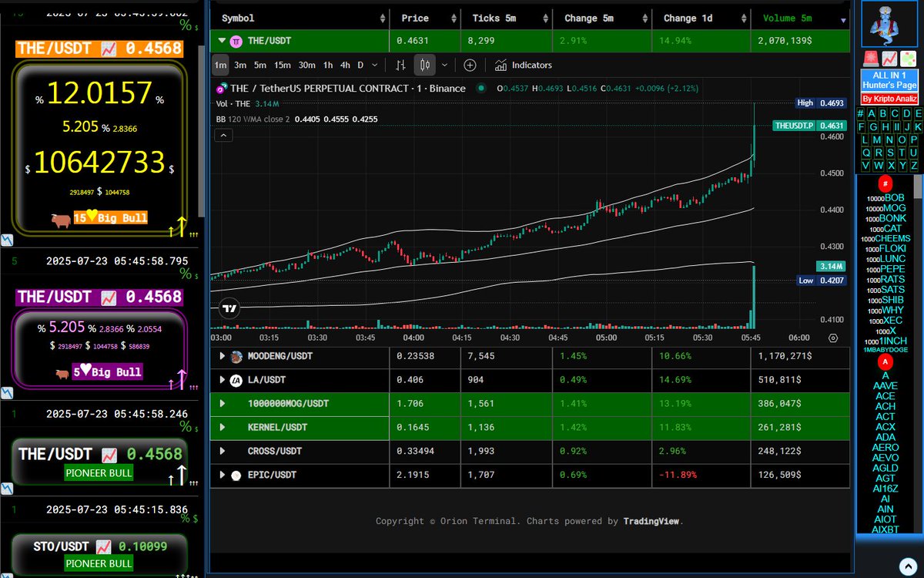The image size is (924, 578).
Task: Select AI16Z in the coin list
Action: [885, 488]
